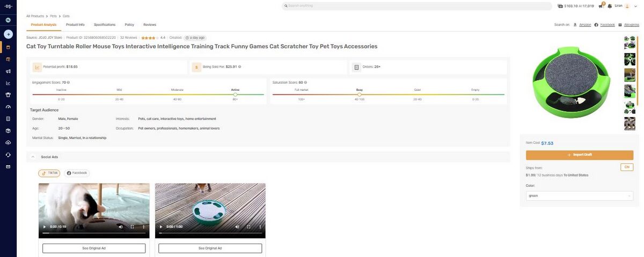Image resolution: width=644 pixels, height=257 pixels.
Task: Open more options on second ad video
Action: click(260, 227)
